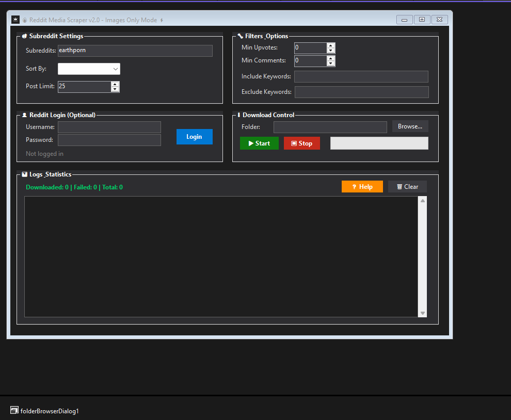Focus the Username input field
This screenshot has height=420, width=511.
click(109, 127)
